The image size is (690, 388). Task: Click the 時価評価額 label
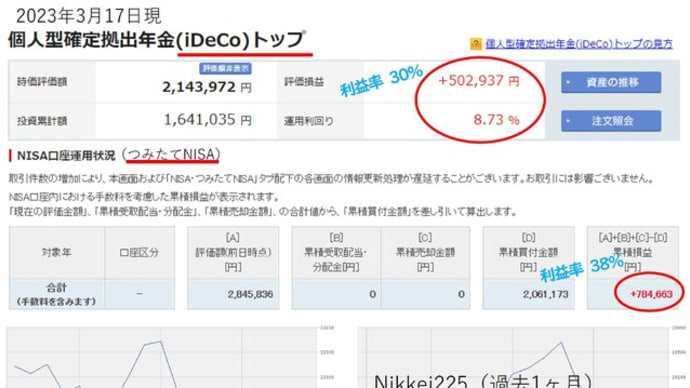point(42,82)
